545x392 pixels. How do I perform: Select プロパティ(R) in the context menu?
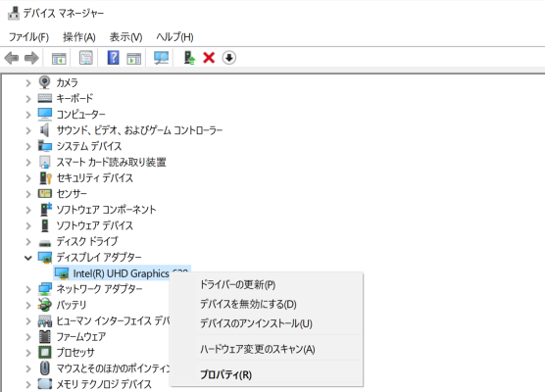coord(225,374)
